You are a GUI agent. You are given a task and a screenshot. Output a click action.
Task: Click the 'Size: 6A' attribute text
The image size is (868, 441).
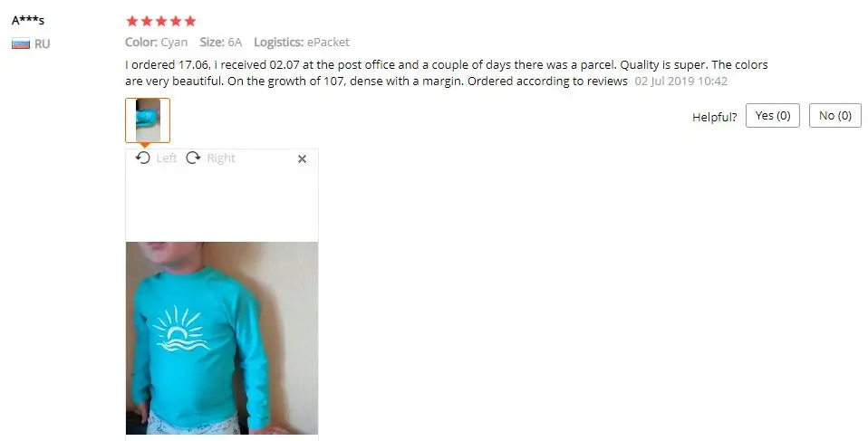click(221, 42)
